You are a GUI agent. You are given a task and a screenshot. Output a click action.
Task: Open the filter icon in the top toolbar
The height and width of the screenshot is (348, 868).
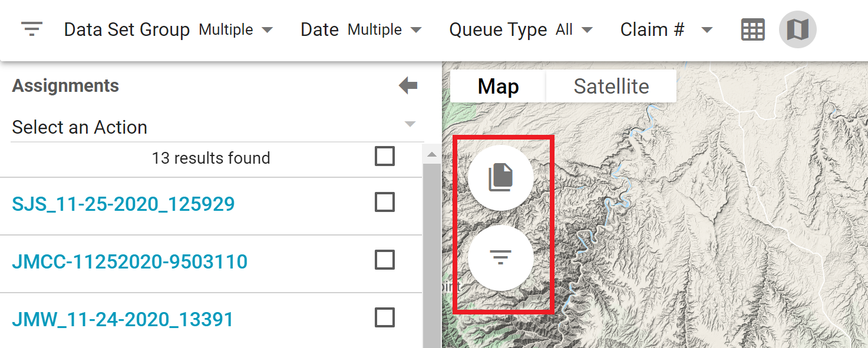pos(32,29)
